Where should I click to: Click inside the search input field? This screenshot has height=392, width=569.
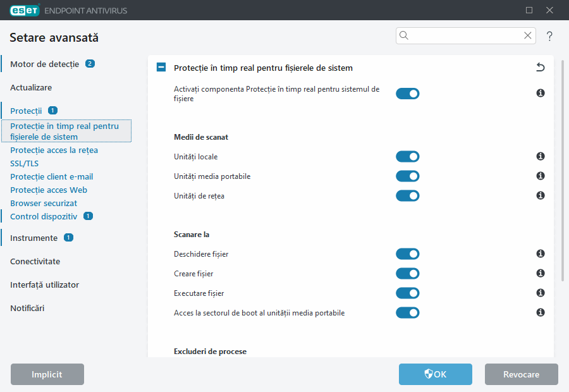tap(465, 35)
